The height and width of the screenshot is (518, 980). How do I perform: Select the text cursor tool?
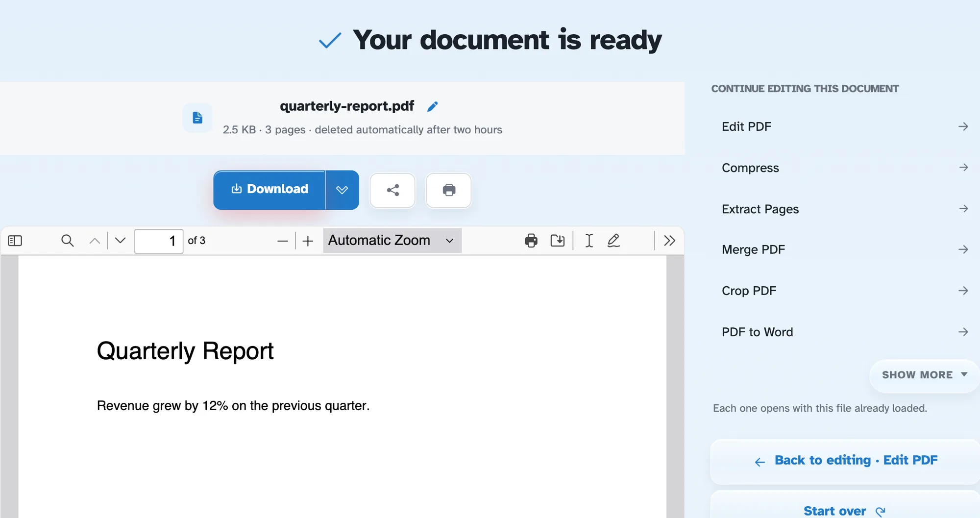point(589,241)
